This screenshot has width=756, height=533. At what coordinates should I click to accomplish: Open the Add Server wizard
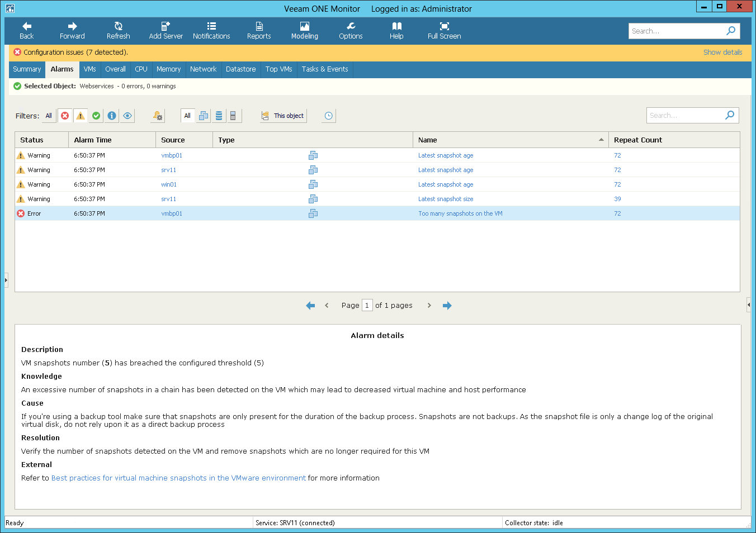166,31
